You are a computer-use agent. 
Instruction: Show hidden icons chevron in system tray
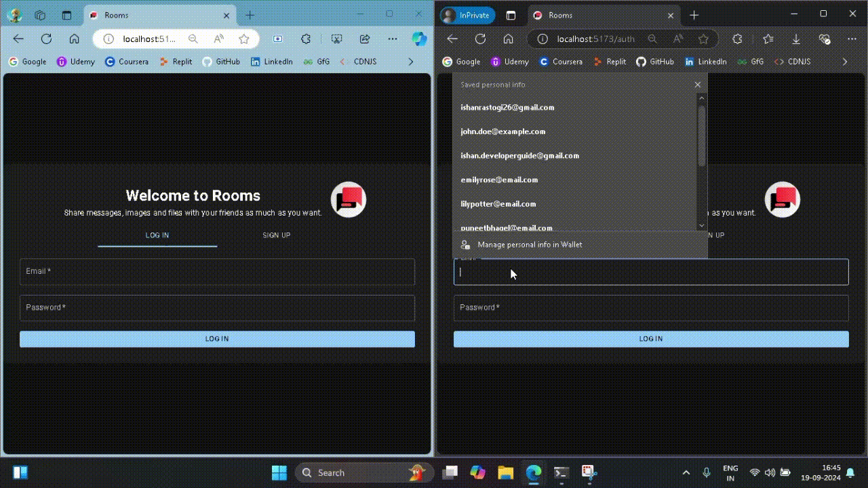coord(686,472)
